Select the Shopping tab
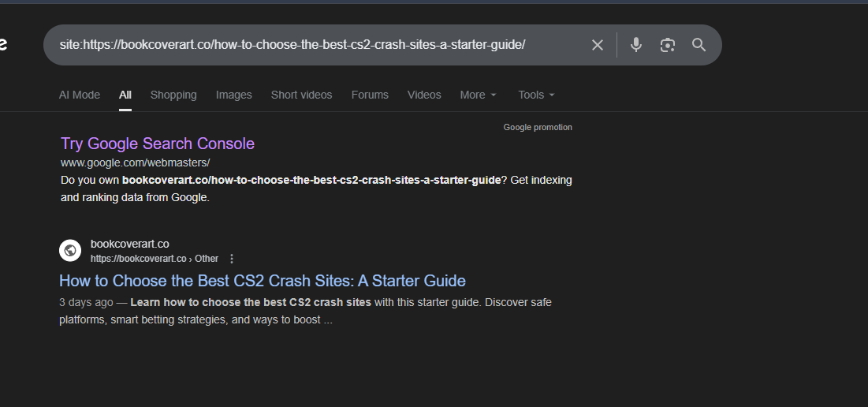The height and width of the screenshot is (407, 868). pyautogui.click(x=173, y=95)
